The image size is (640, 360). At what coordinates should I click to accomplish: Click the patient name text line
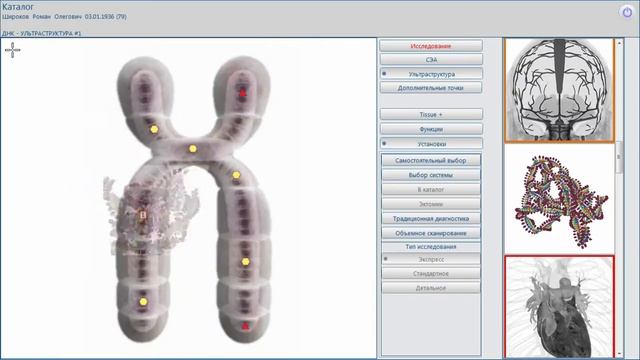tap(64, 17)
